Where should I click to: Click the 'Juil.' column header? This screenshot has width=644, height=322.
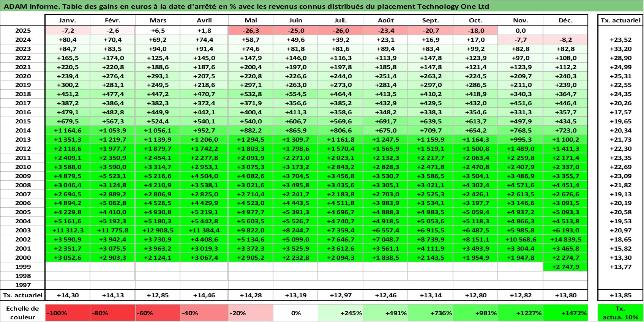click(x=341, y=21)
